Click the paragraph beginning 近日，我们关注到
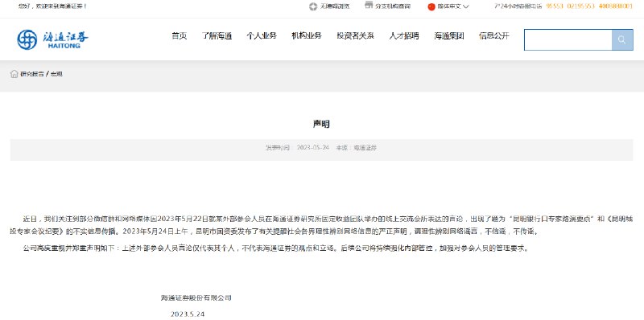This screenshot has width=644, height=320. click(x=321, y=225)
